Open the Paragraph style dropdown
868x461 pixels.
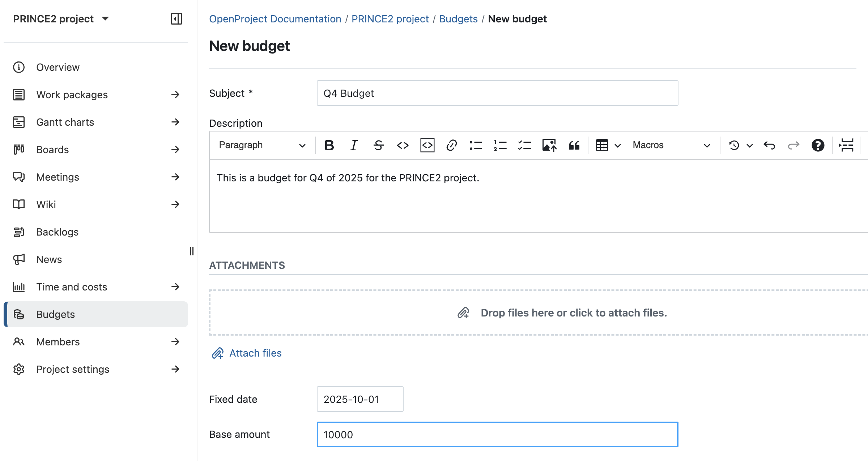click(x=261, y=145)
